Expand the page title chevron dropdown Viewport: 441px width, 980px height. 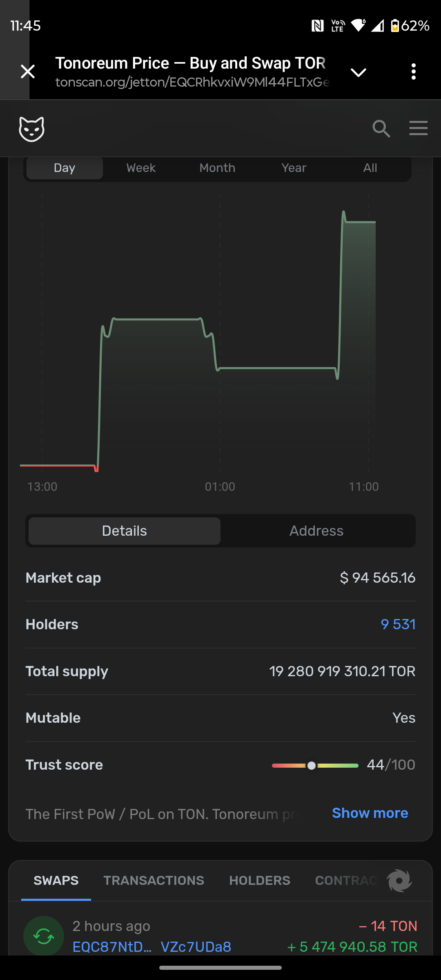(359, 72)
